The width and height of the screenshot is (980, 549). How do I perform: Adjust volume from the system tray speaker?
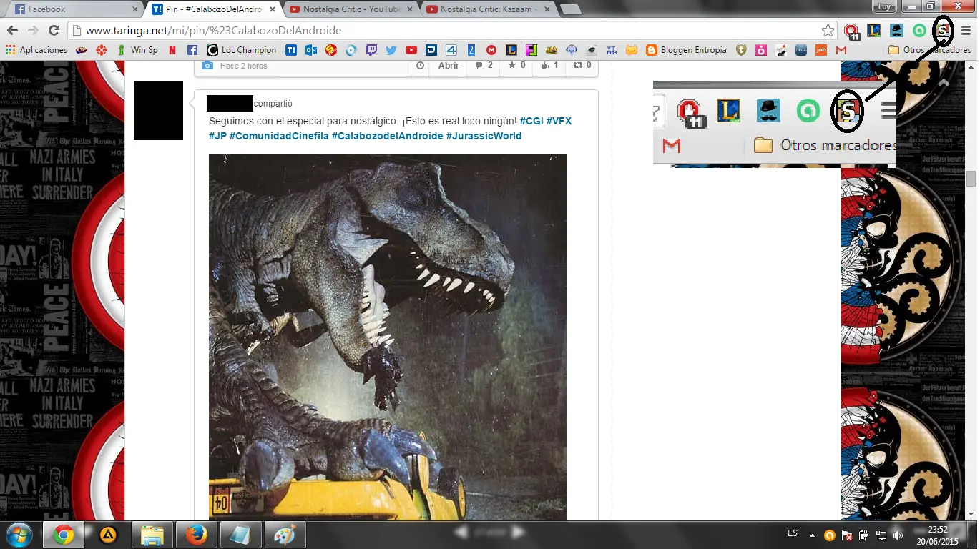coord(898,535)
